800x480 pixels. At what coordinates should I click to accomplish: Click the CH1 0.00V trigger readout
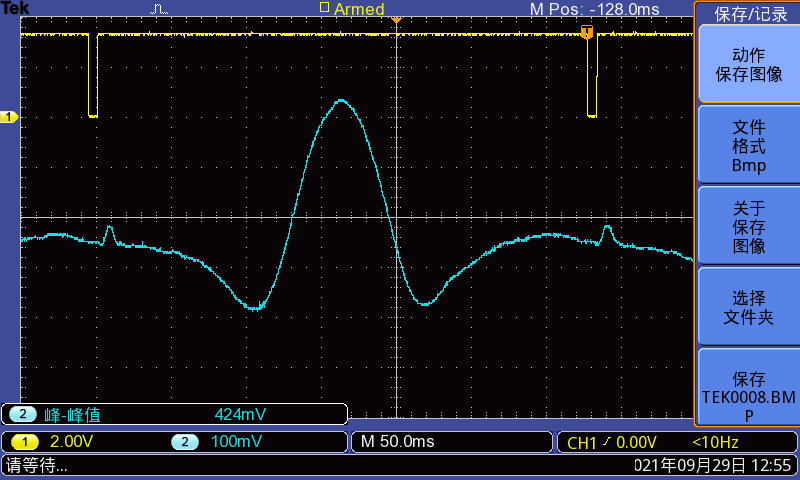tap(612, 442)
